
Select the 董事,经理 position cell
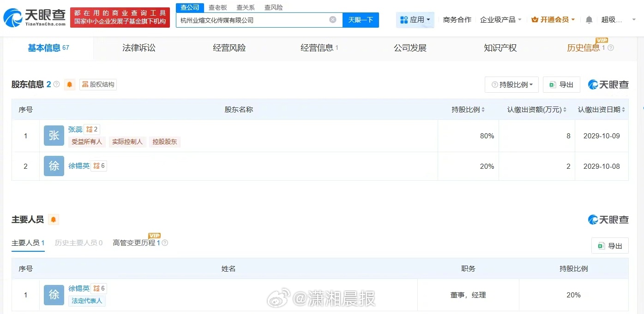(x=468, y=295)
